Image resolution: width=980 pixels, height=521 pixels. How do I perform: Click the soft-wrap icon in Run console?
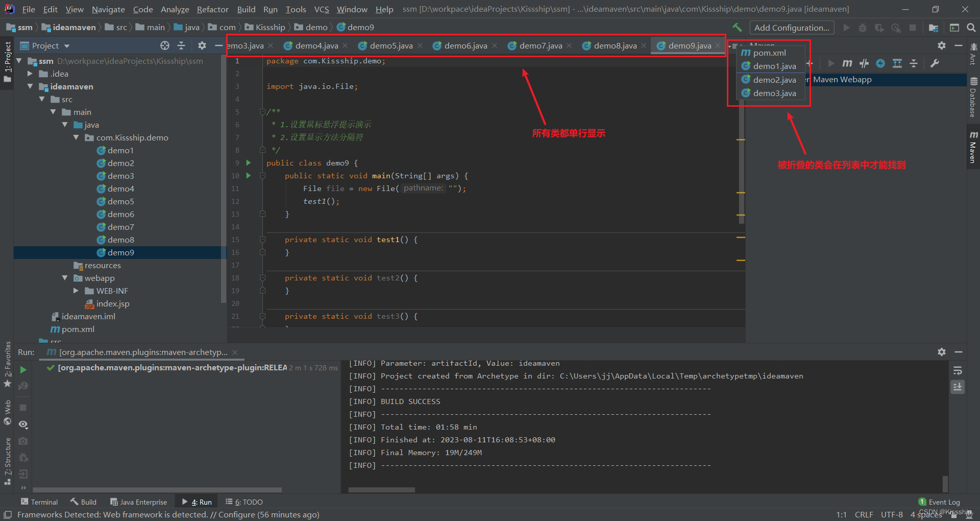click(x=958, y=370)
